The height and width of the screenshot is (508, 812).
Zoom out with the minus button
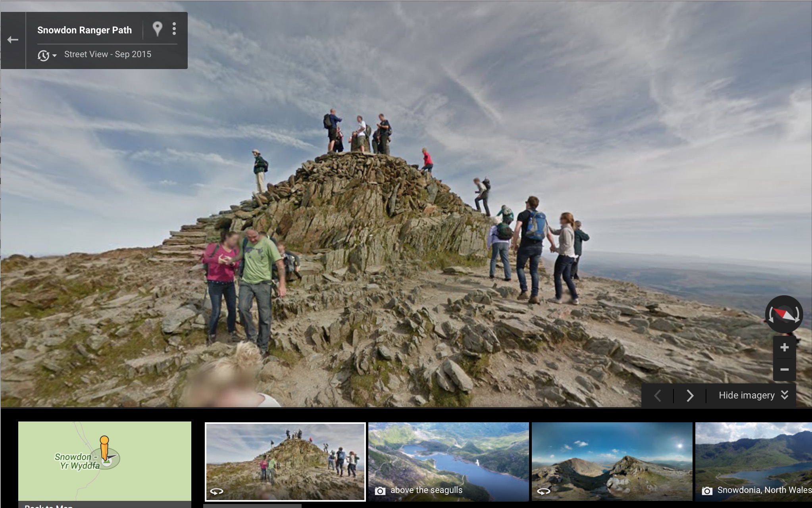click(x=784, y=369)
